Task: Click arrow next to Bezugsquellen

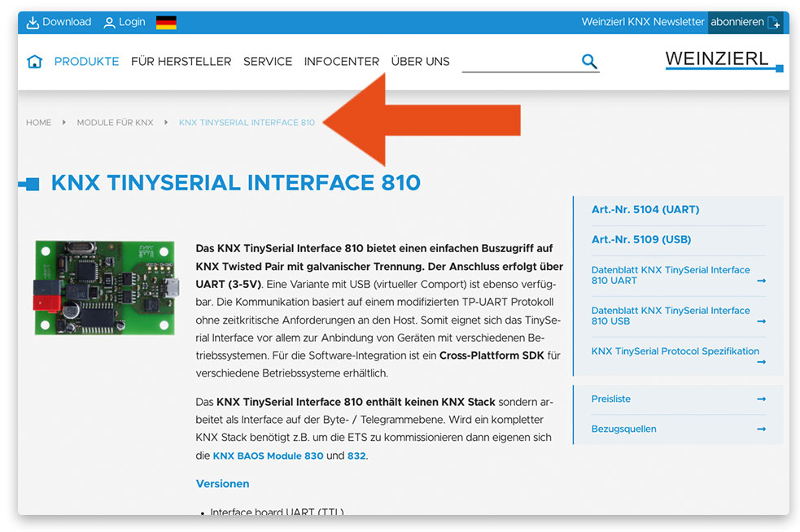Action: (x=761, y=430)
